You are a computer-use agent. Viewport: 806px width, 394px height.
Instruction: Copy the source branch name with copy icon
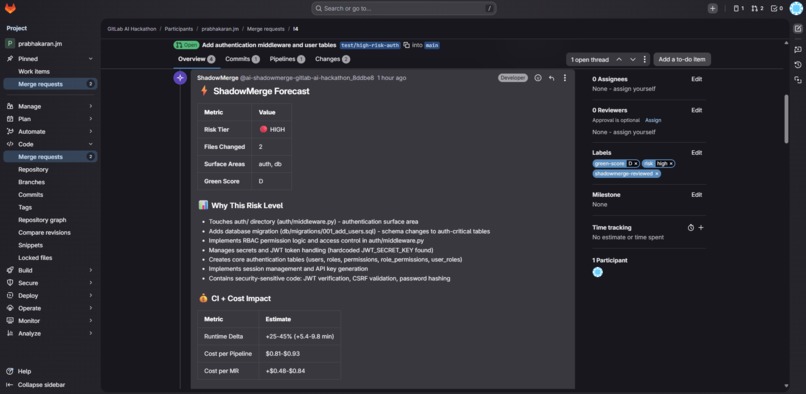coord(407,45)
